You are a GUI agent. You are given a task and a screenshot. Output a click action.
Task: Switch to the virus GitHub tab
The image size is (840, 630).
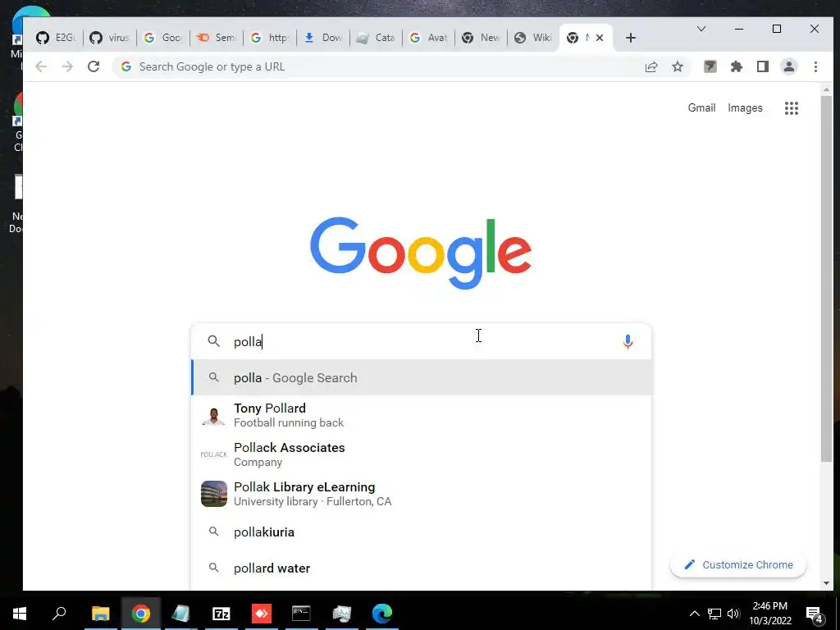coord(109,38)
